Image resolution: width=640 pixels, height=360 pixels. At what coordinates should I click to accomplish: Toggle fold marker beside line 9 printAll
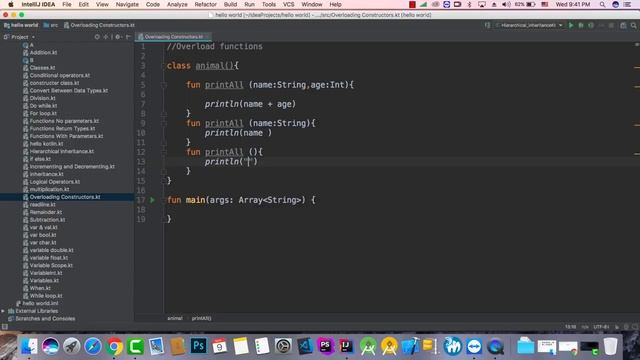click(164, 123)
